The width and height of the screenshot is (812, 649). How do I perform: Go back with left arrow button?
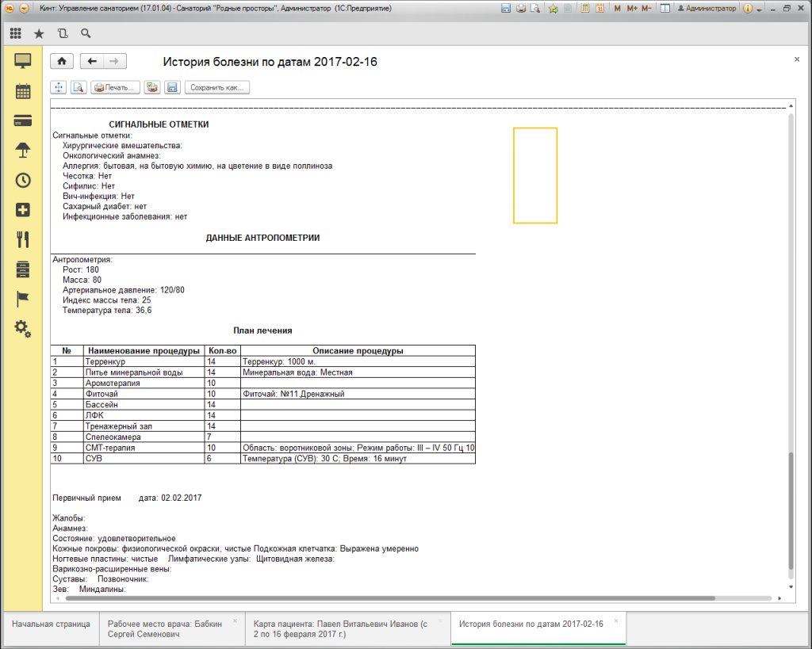click(x=93, y=62)
